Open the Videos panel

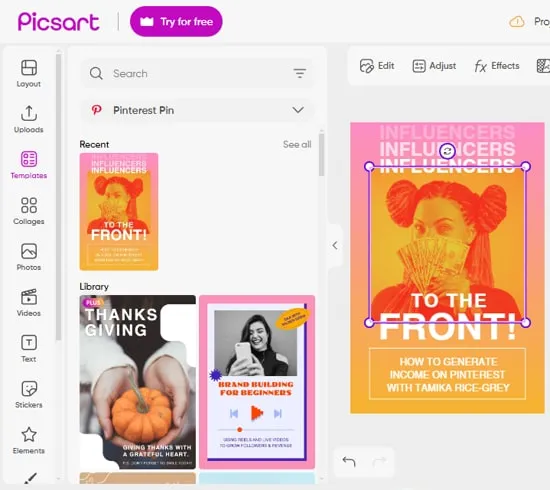(29, 303)
